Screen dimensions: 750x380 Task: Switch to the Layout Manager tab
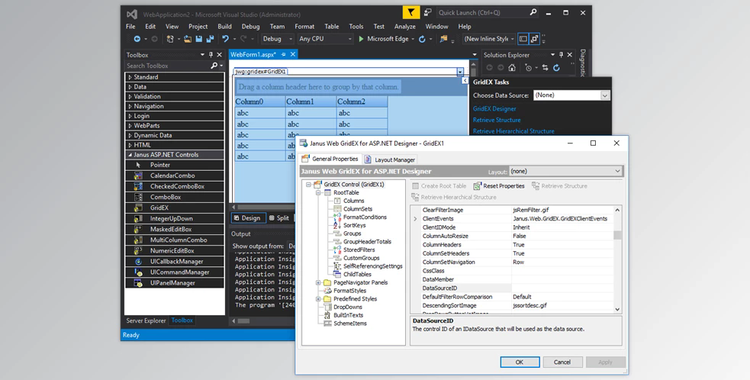point(389,159)
